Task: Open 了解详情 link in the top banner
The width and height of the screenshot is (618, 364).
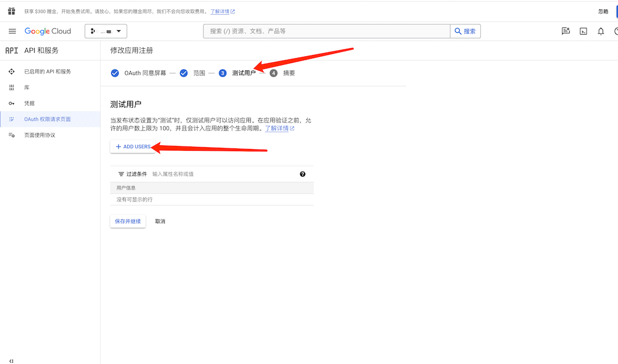Action: coord(222,12)
